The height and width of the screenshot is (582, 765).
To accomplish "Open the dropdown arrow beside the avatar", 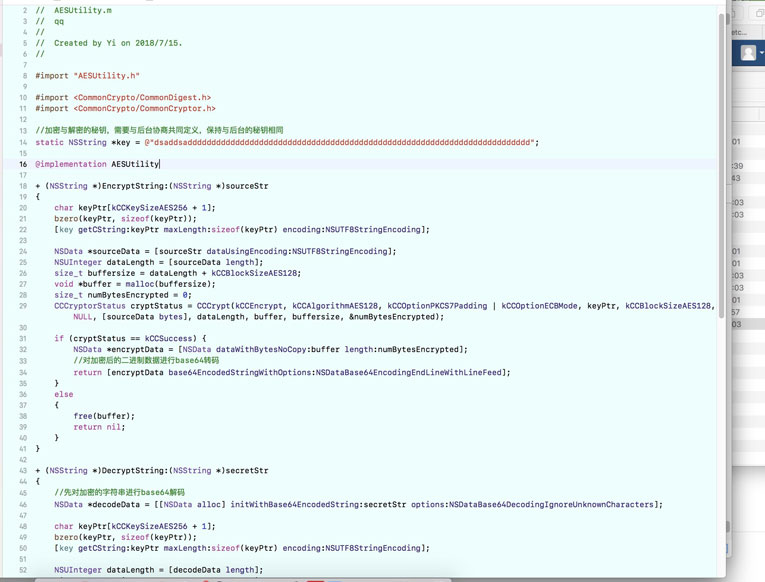I will point(762,54).
